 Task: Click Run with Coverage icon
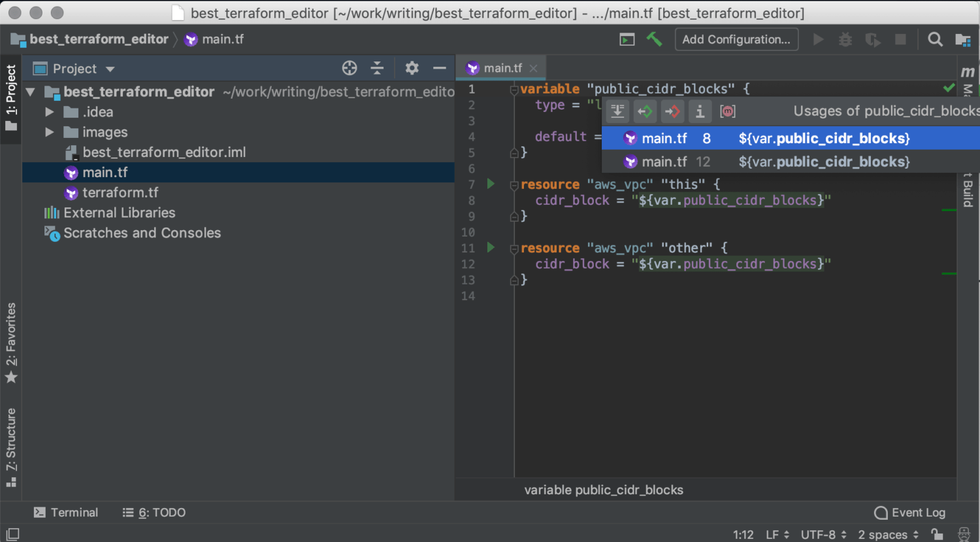pyautogui.click(x=873, y=40)
